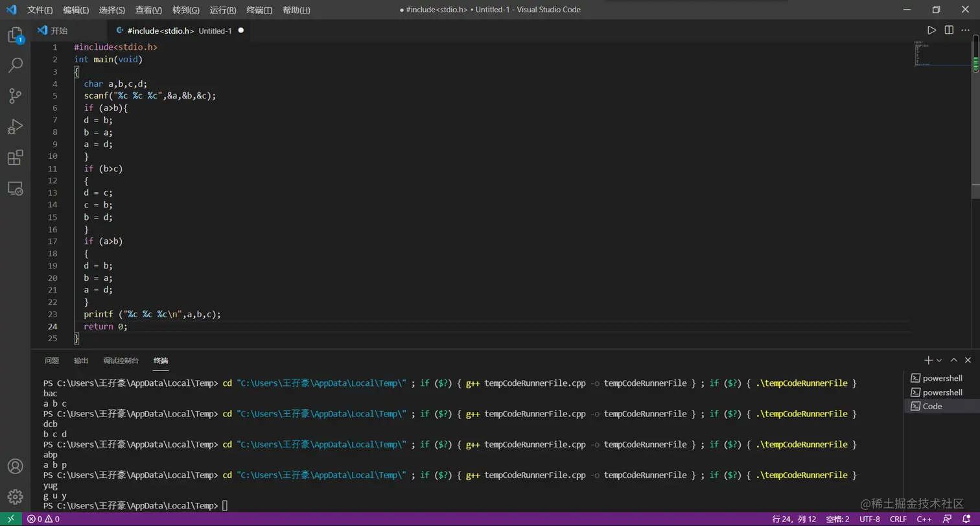
Task: Change line endings via CRLF
Action: coord(898,519)
